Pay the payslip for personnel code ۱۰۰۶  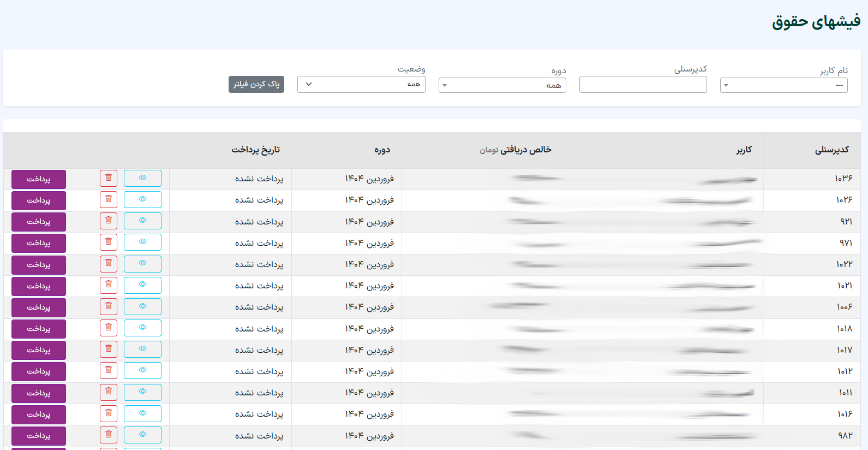pos(39,307)
